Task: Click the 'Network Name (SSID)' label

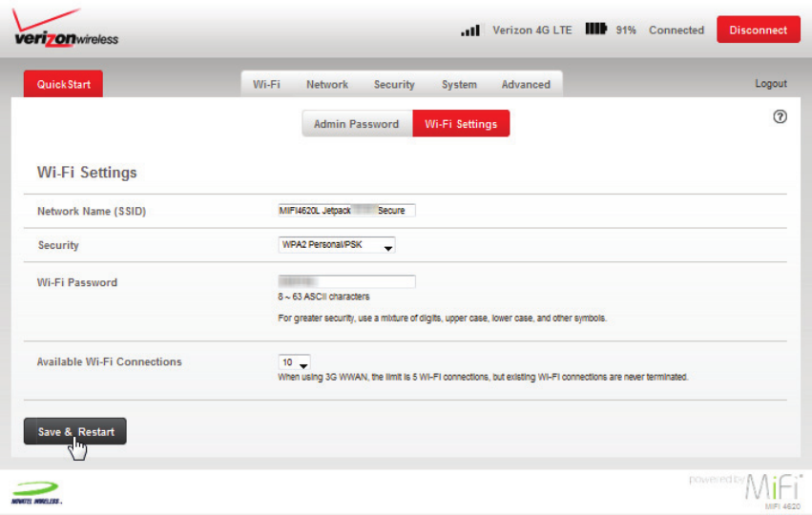Action: tap(92, 211)
